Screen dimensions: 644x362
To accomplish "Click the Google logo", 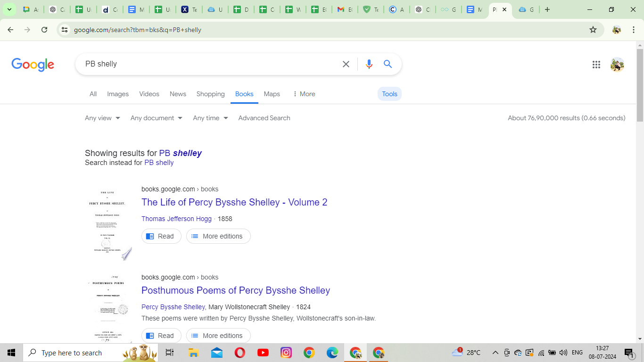I will click(x=33, y=65).
